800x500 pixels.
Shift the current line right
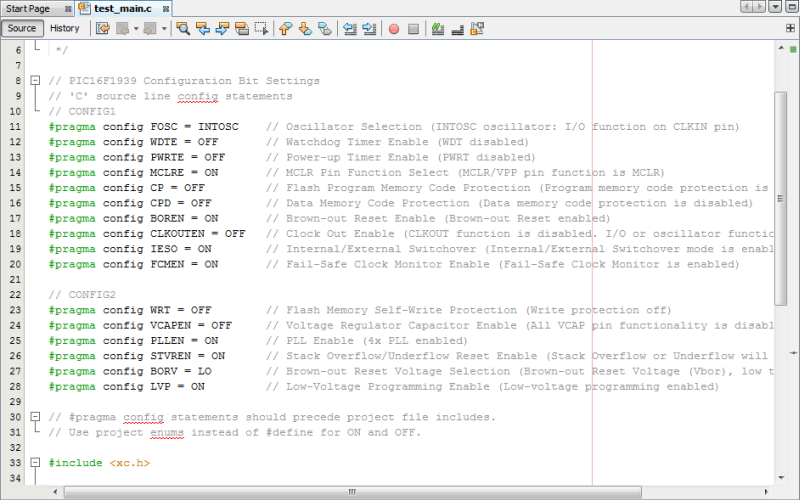369,29
